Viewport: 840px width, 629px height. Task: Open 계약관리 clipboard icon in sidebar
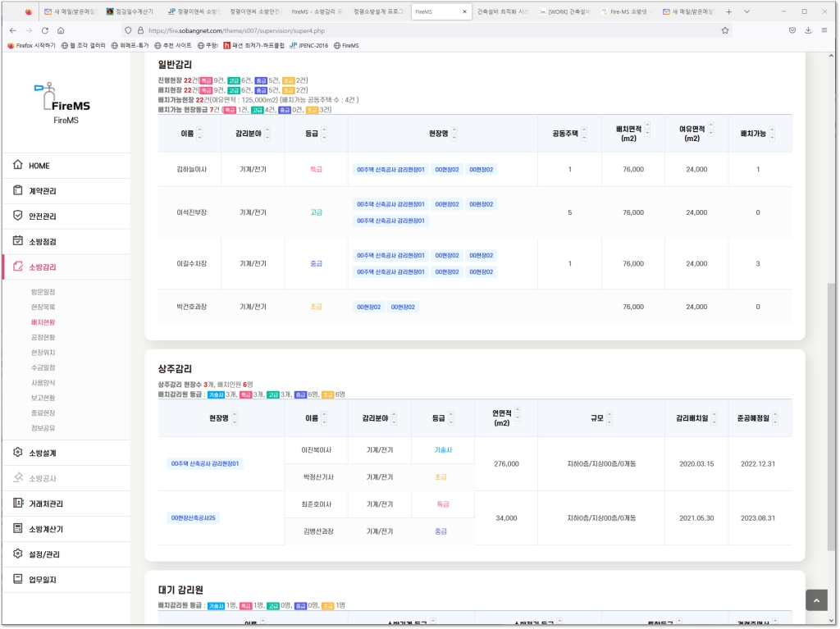point(18,190)
